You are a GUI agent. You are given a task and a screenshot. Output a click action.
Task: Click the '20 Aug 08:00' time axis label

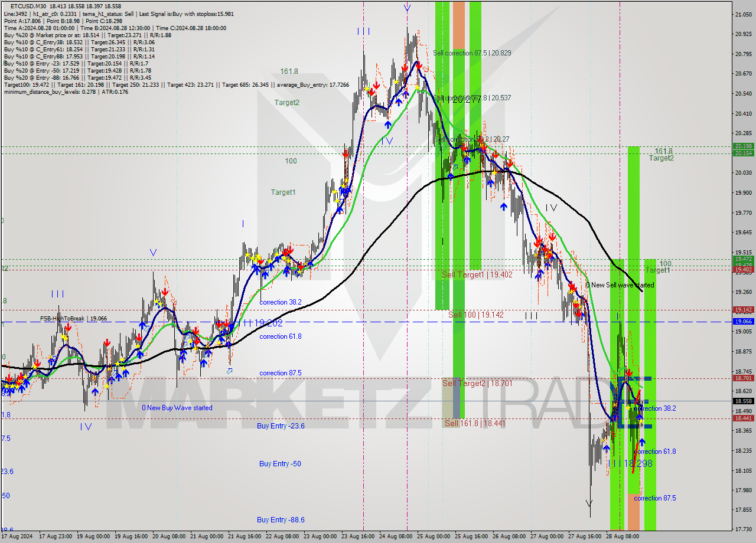tap(170, 537)
